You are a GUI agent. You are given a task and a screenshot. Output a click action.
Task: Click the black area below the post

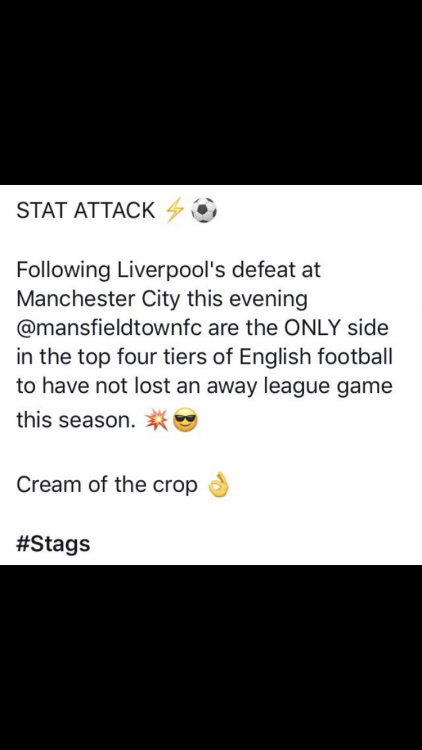[211, 657]
